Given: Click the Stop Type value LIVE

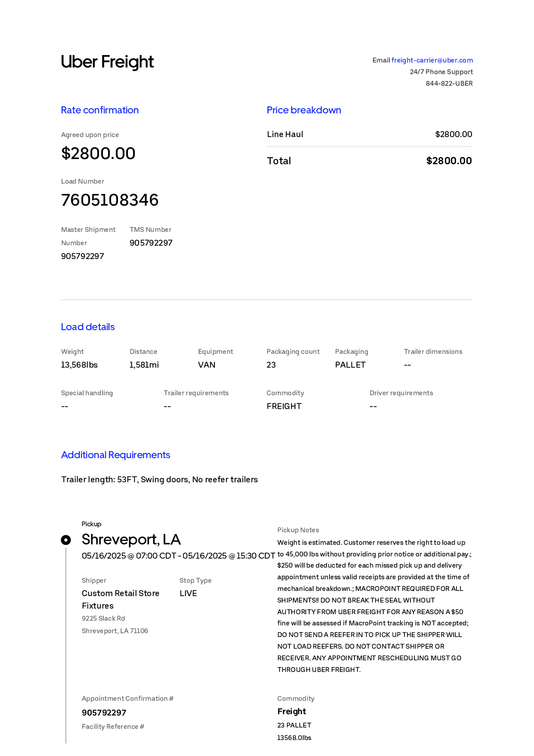Looking at the screenshot, I should click(x=188, y=594).
